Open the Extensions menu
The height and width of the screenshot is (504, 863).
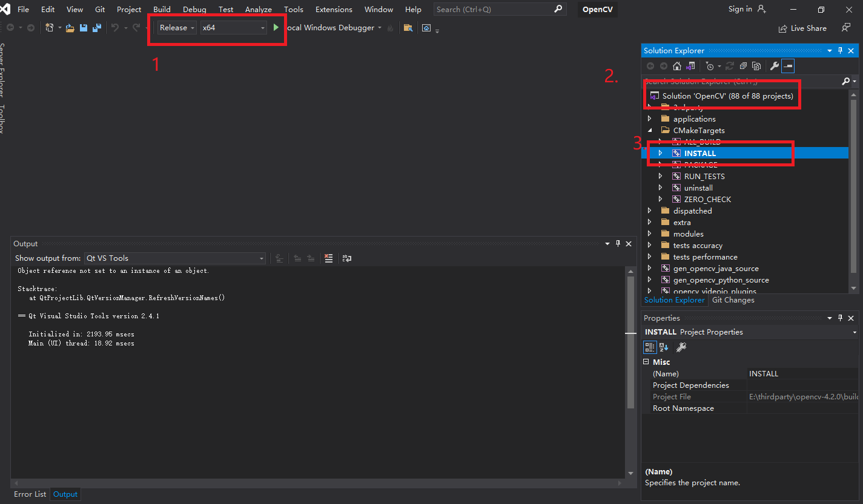[334, 9]
